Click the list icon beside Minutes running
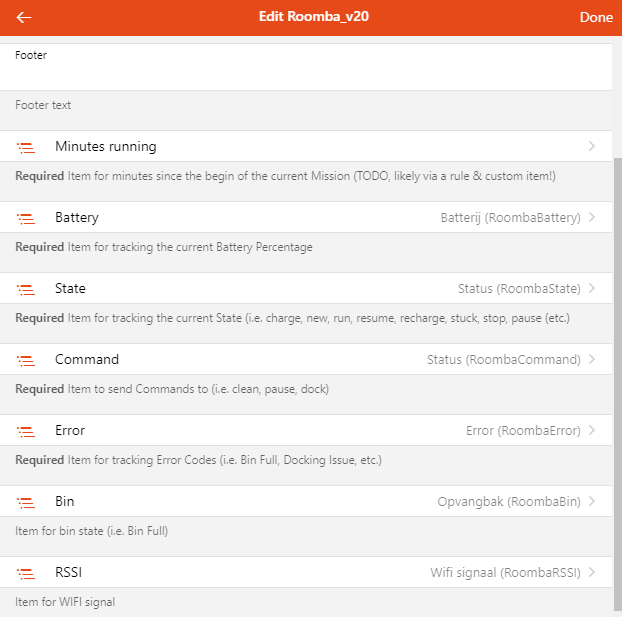Image resolution: width=622 pixels, height=617 pixels. [26, 148]
